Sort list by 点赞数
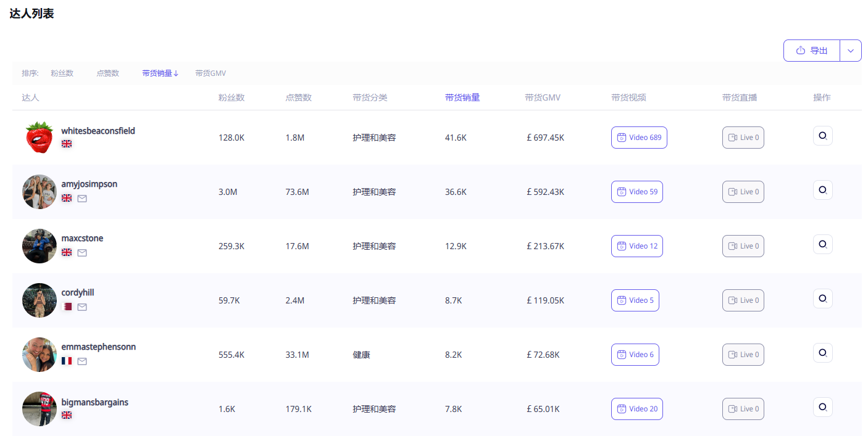This screenshot has height=441, width=868. [107, 73]
